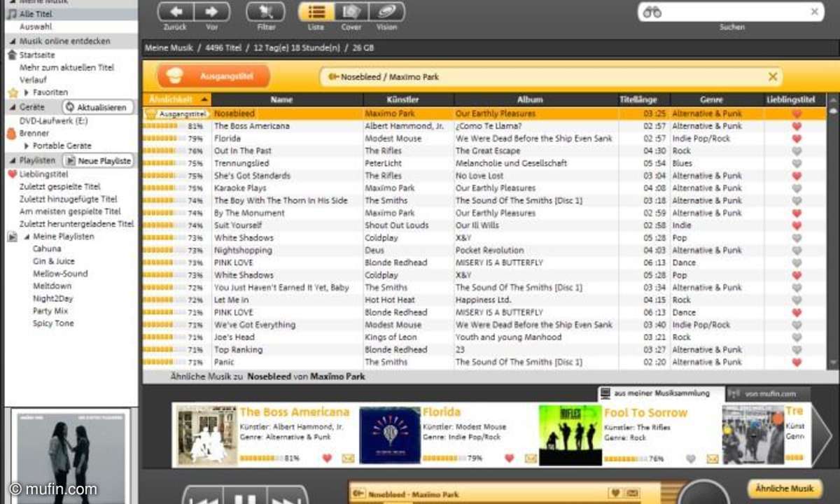
Task: Click the Meine Playlisten folder icon
Action: (12, 237)
